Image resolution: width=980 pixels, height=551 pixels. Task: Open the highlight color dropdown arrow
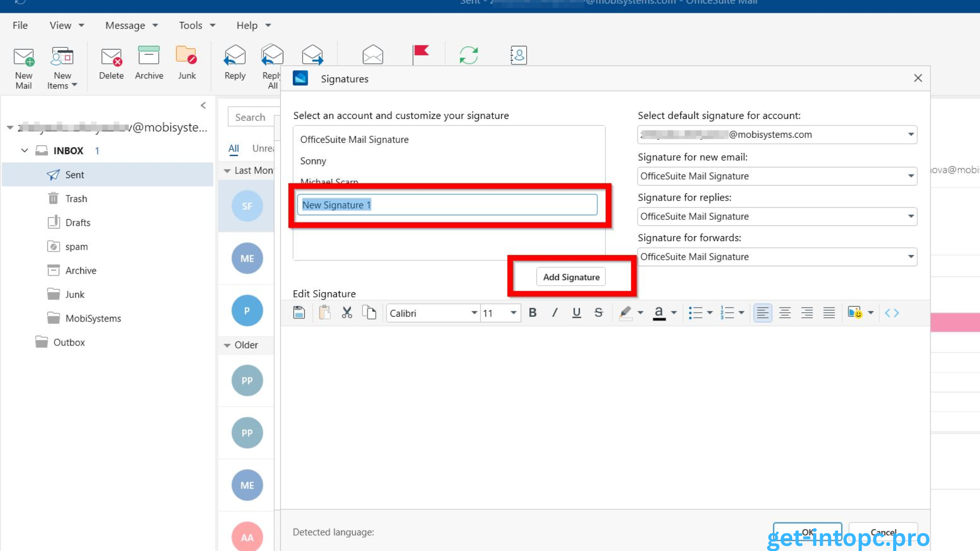[x=640, y=313]
